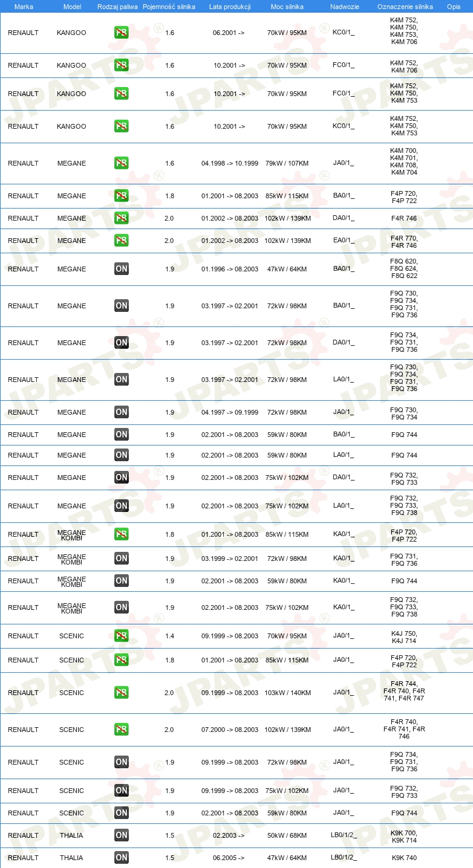The width and height of the screenshot is (473, 868).
Task: Click the PB icon for MEGANE KOMBI 1.8
Action: (122, 534)
